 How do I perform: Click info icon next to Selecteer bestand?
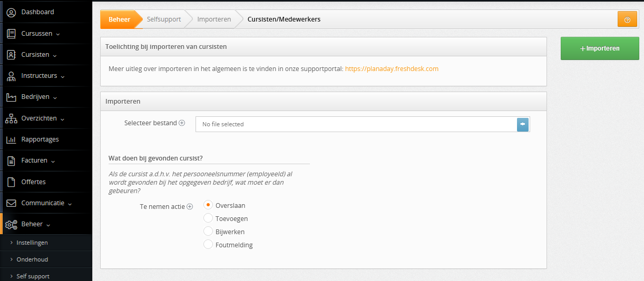tap(182, 123)
